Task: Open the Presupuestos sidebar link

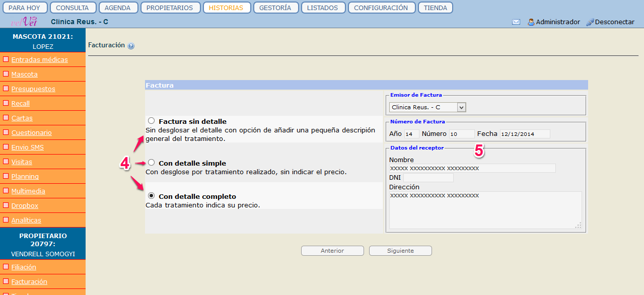Action: click(x=33, y=89)
